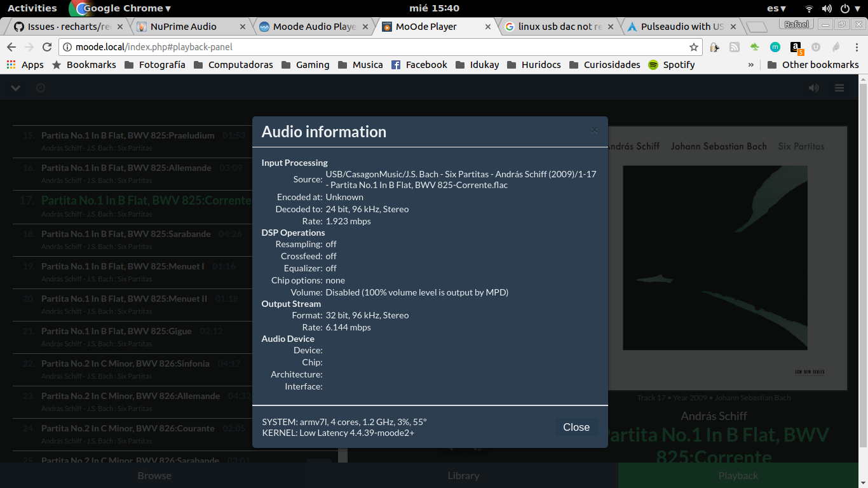
Task: Click the clock 'mié 15:40'
Action: pos(435,8)
